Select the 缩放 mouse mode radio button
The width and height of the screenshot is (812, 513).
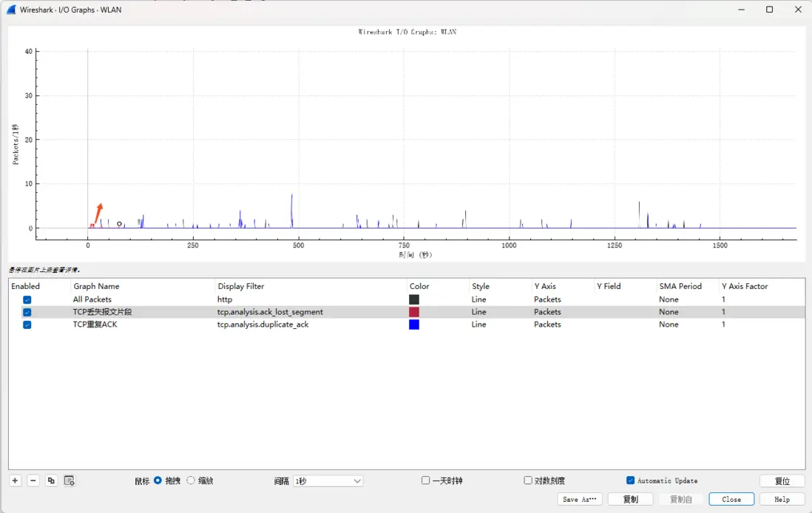191,480
